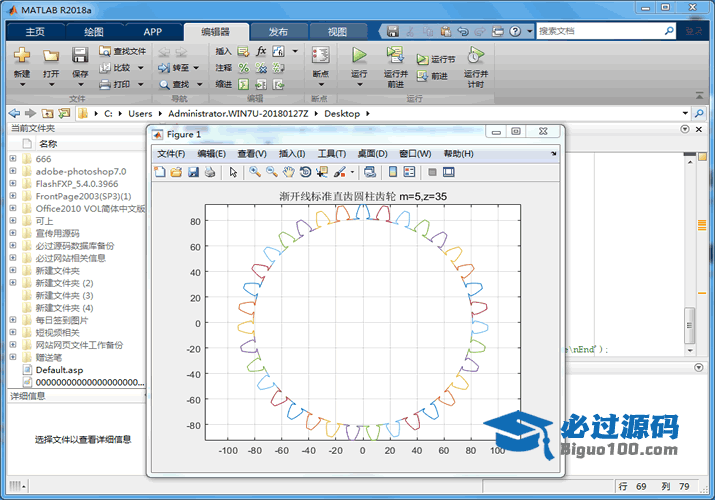Open the brush color dropdown arrow in Figure 1
This screenshot has width=715, height=500.
click(352, 172)
